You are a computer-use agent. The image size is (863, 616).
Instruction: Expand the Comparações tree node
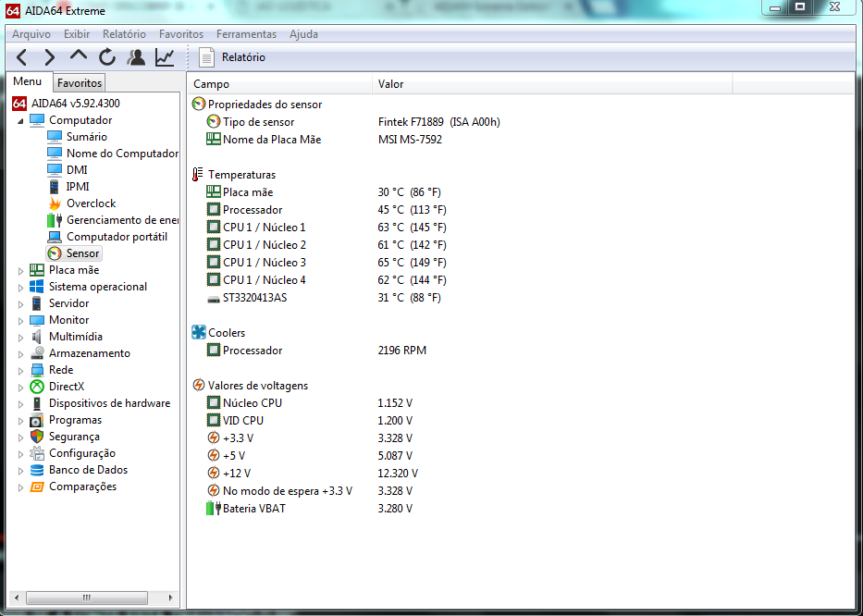(x=20, y=487)
